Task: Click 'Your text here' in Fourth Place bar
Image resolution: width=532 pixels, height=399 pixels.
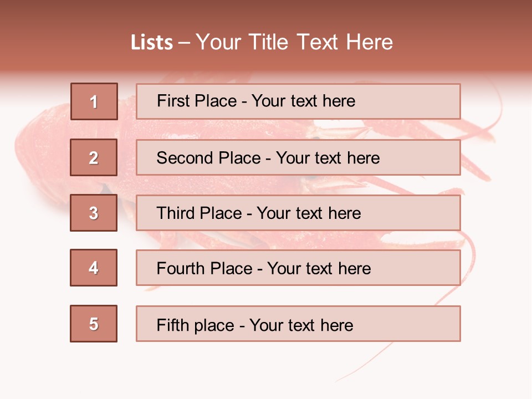Action: pos(319,269)
